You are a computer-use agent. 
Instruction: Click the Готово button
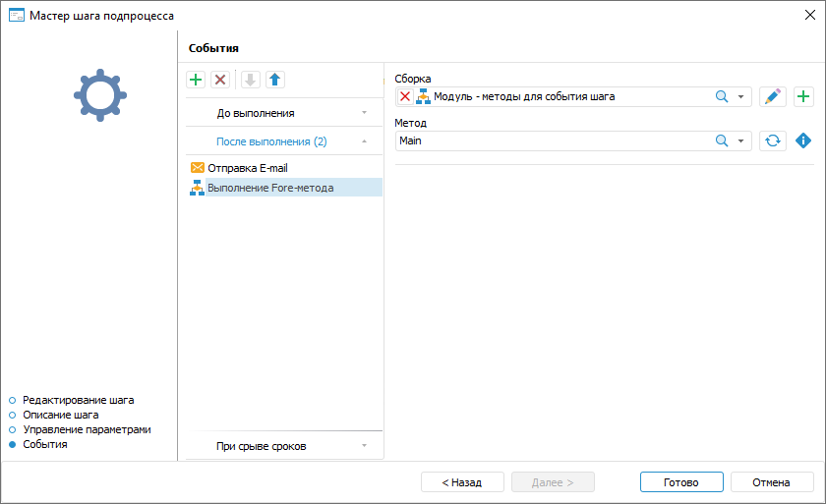(x=680, y=482)
